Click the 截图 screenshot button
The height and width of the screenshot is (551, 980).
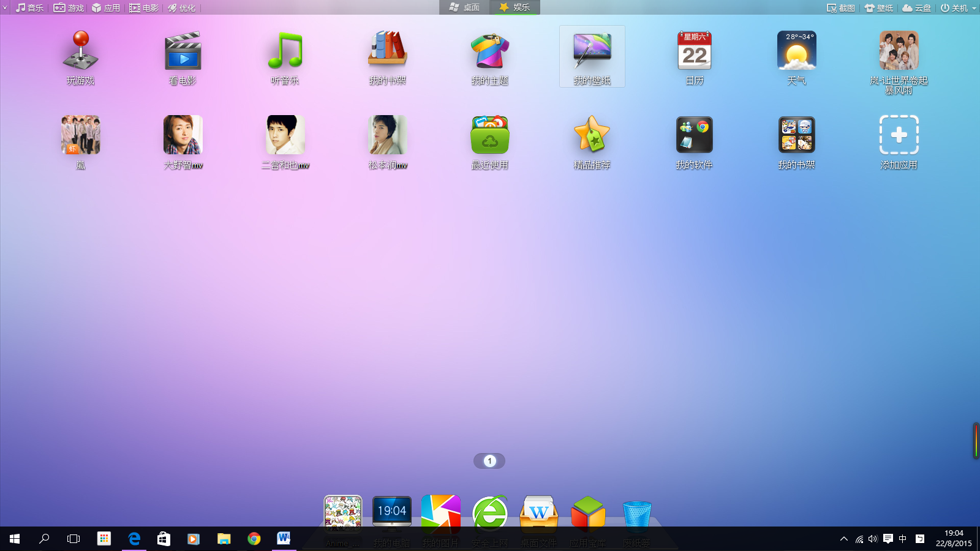coord(840,8)
